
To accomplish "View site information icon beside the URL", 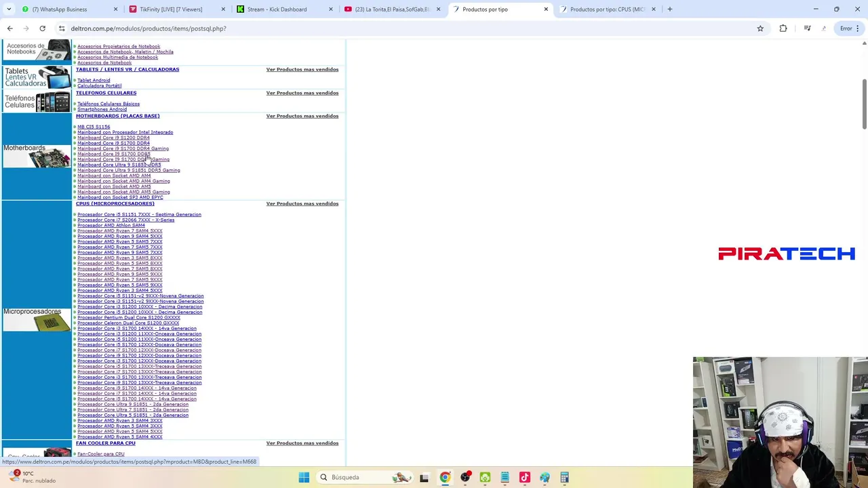I will (x=62, y=28).
